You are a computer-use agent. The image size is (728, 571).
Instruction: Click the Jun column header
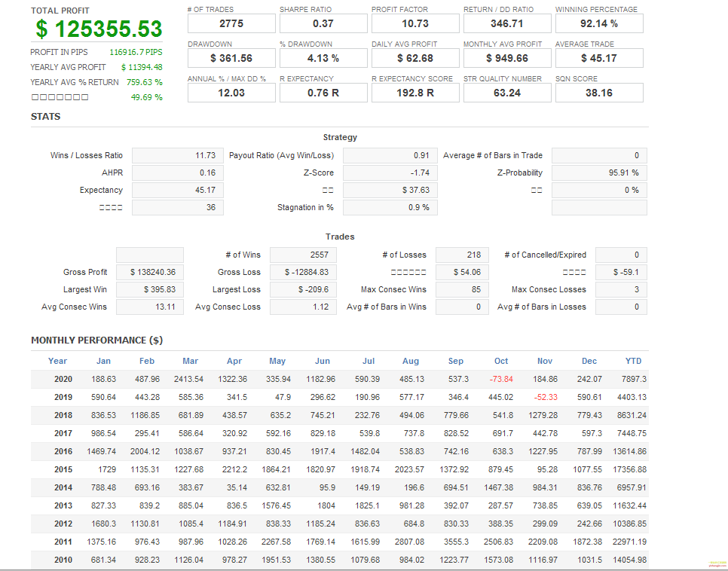tap(323, 361)
